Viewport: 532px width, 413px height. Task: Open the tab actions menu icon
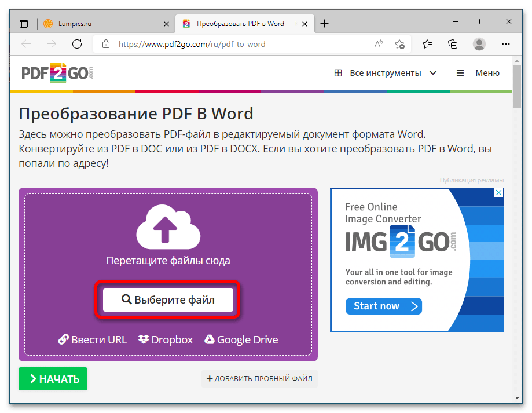24,24
